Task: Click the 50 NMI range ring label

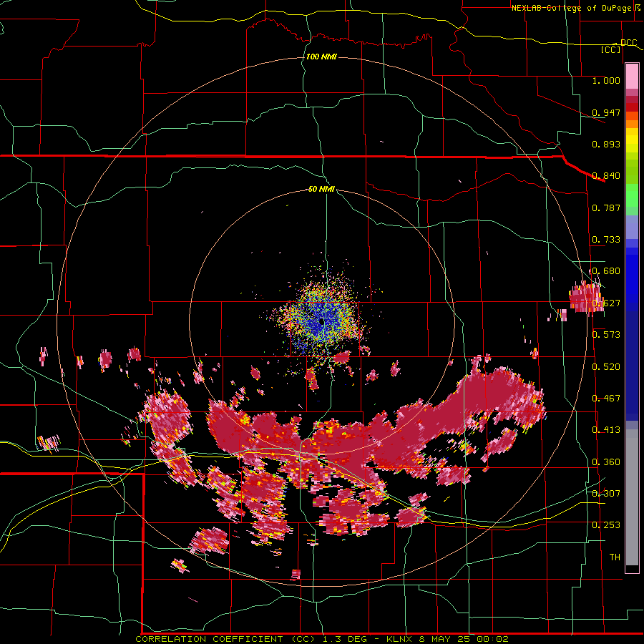Action: (321, 189)
